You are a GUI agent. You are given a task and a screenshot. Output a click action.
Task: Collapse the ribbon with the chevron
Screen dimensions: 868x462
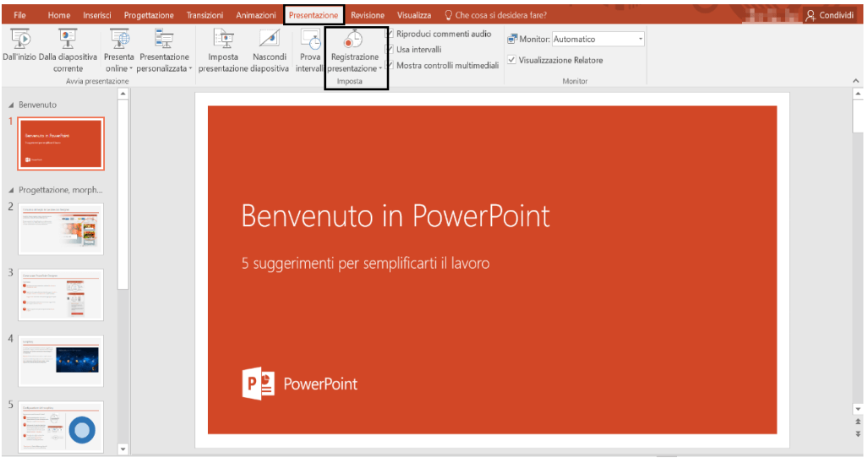click(856, 81)
